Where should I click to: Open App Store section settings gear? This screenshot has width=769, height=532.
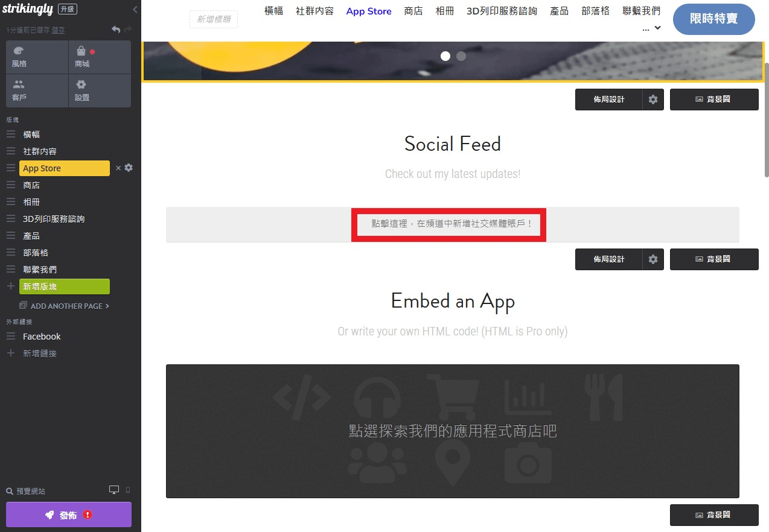(x=129, y=168)
